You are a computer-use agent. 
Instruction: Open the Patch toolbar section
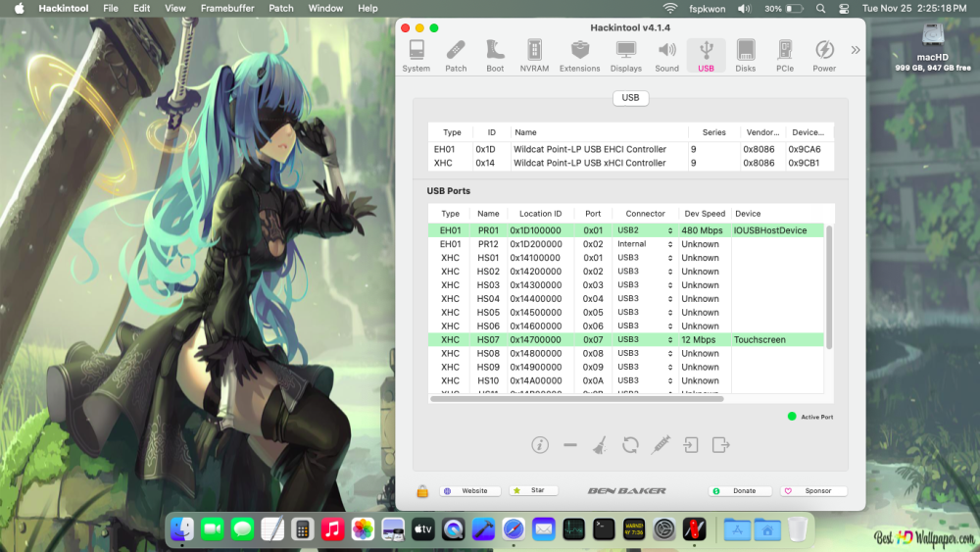(x=456, y=56)
